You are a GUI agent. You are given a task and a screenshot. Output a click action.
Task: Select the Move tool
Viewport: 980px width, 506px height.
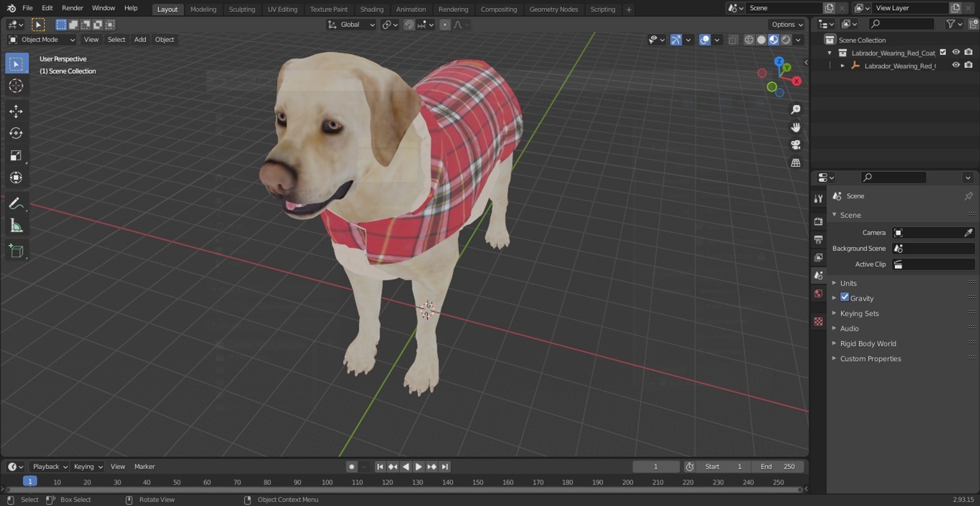(16, 111)
